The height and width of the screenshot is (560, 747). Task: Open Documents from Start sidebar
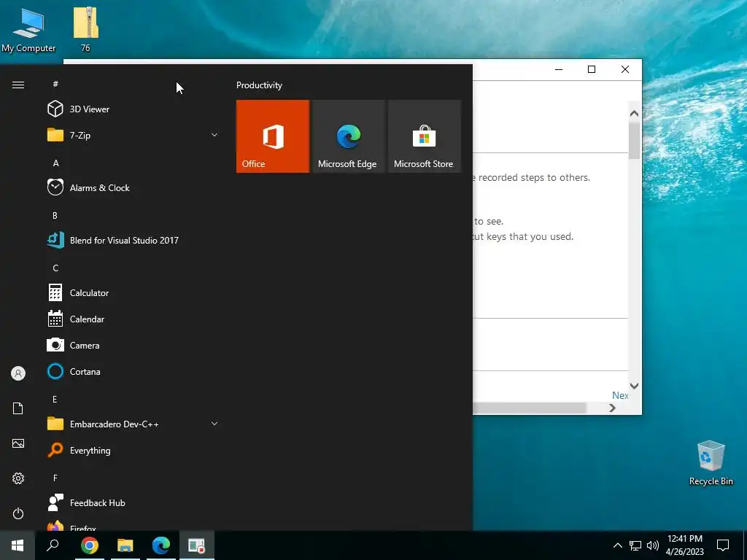coord(18,408)
